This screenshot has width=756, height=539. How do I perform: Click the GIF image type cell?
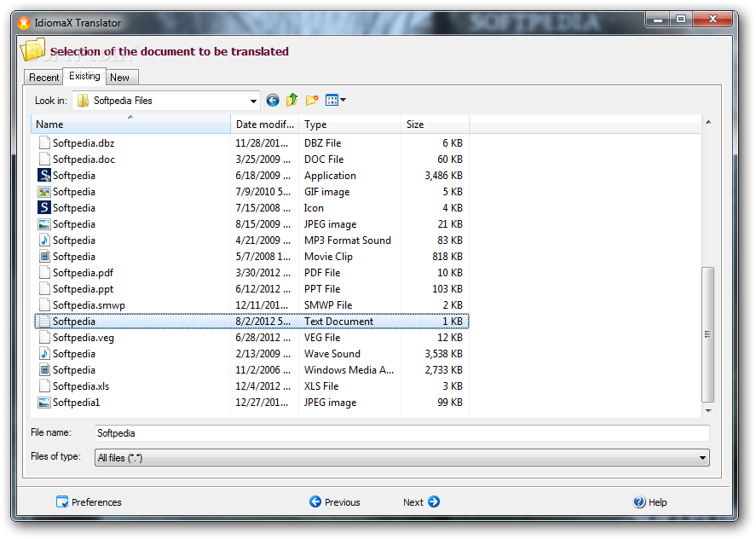pyautogui.click(x=327, y=192)
